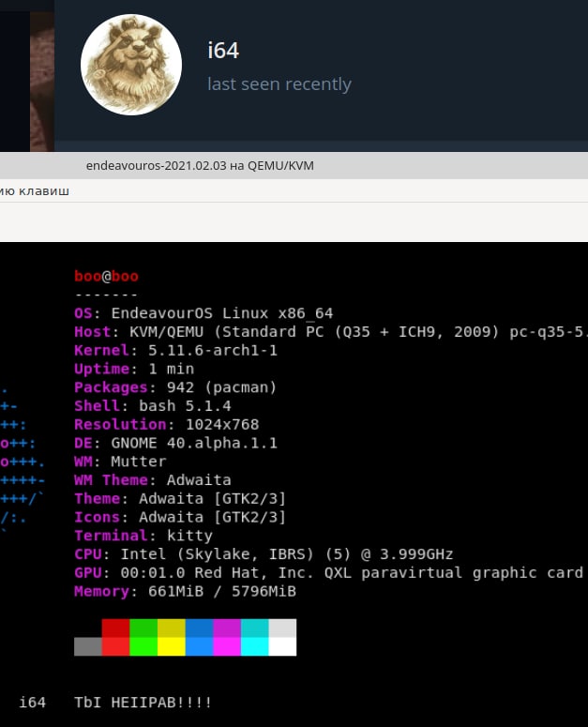Select the WM: Mutter line
The height and width of the screenshot is (727, 588).
120,462
